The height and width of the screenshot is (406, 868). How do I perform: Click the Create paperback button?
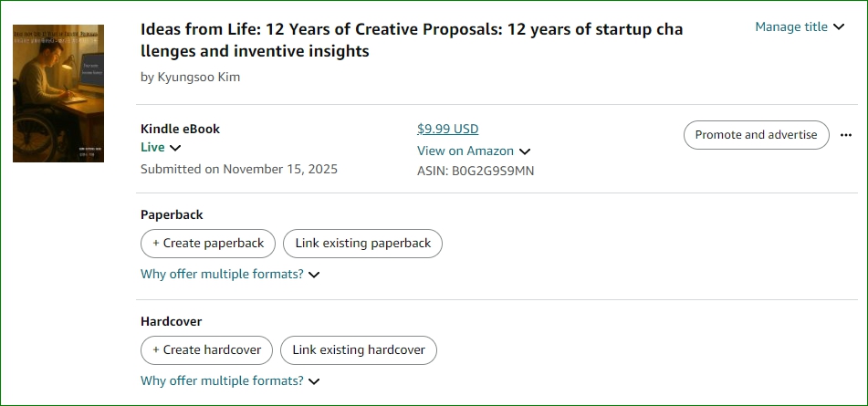208,244
